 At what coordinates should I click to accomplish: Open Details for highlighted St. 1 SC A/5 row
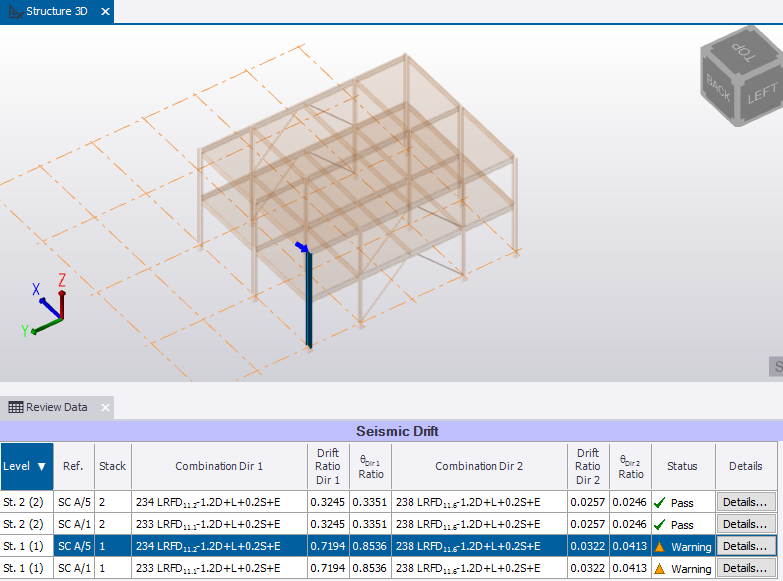tap(746, 547)
